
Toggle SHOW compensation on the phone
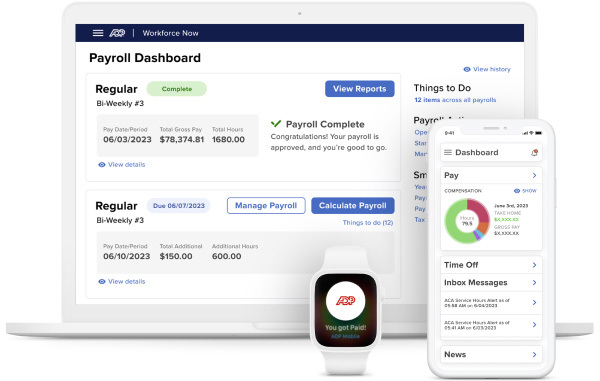point(525,190)
